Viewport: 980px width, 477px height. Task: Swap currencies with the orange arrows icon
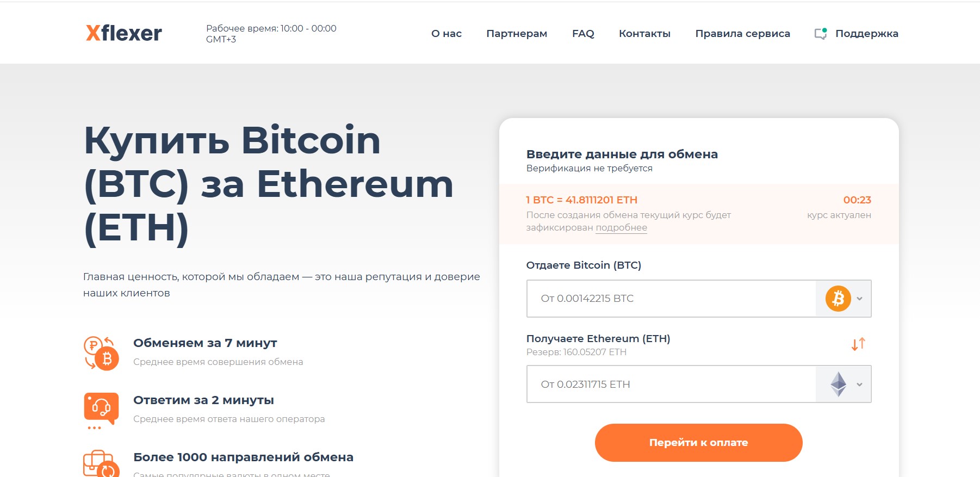858,344
